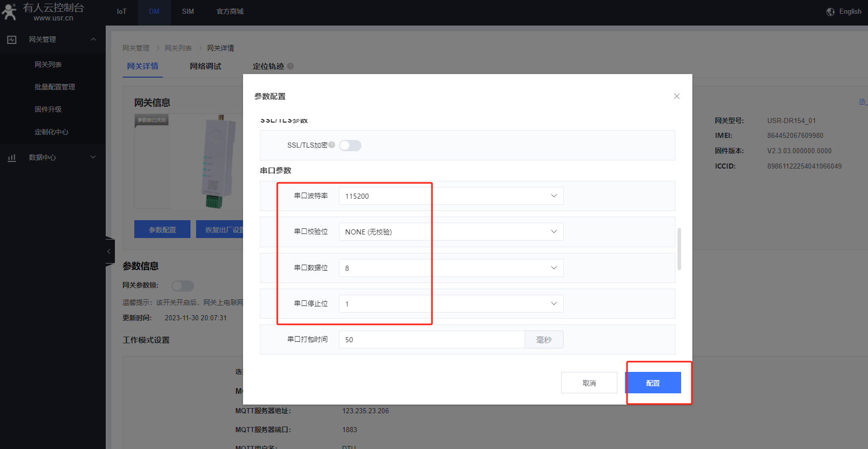868x449 pixels.
Task: Open the 串口校验位 dropdown
Action: [x=451, y=232]
